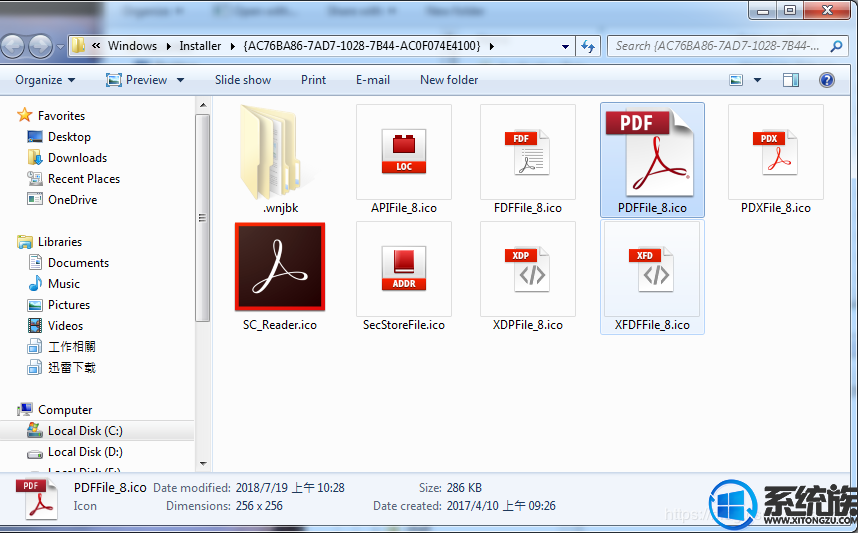Click navigation pane scroll up arrow
This screenshot has width=858, height=533.
click(x=203, y=105)
